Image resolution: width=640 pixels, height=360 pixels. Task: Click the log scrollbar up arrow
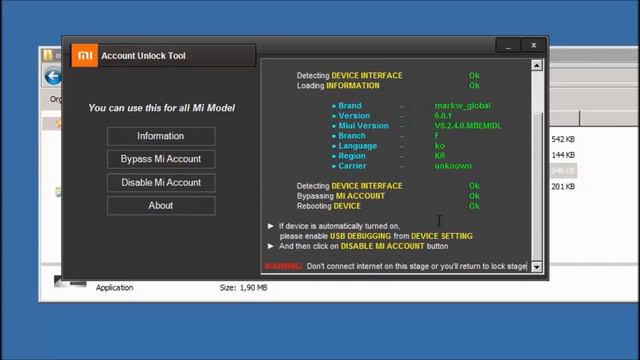pos(537,65)
